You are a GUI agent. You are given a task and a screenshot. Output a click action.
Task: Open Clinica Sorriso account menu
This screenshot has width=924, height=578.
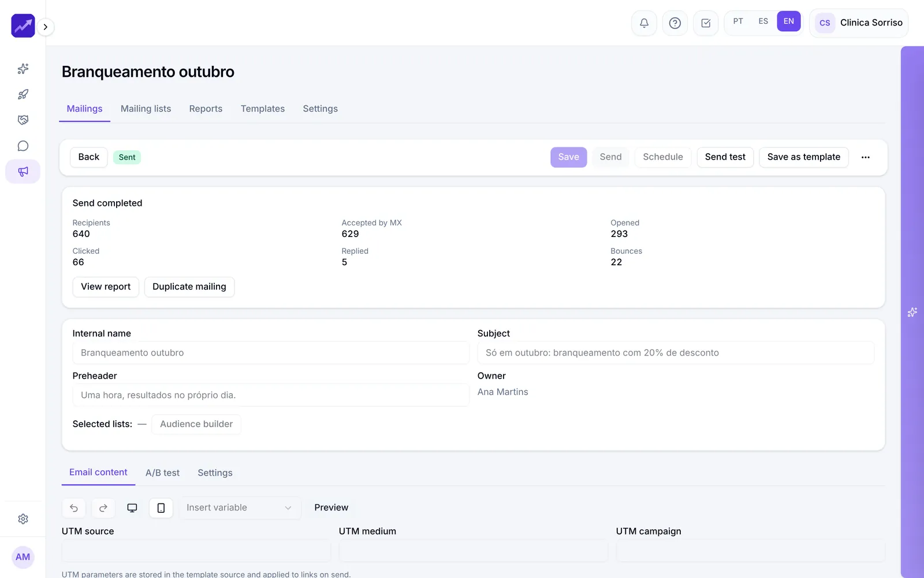[859, 23]
